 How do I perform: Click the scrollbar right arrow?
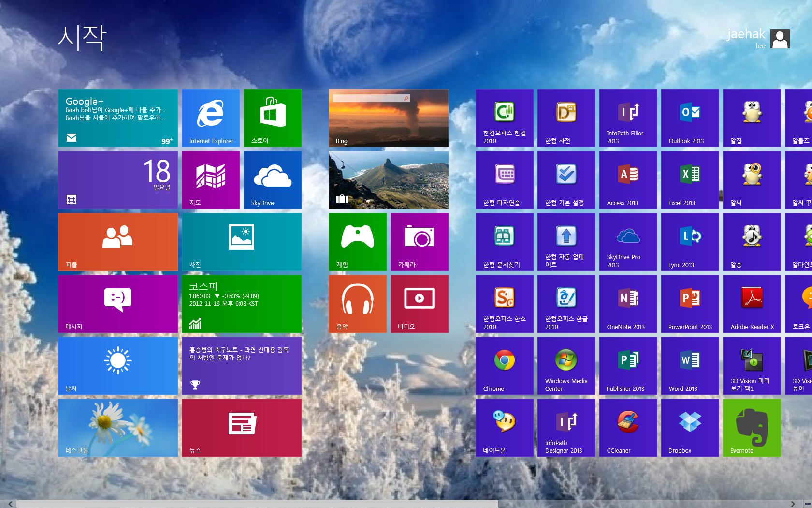click(x=793, y=504)
